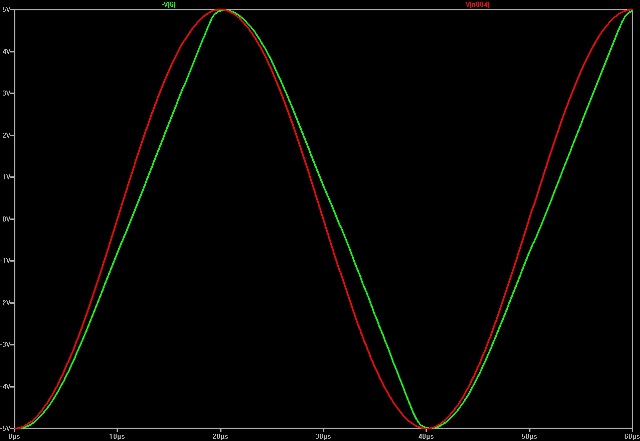Viewport: 640px width, 441px height.
Task: Select the 60µs label at the axis end
Action: coord(630,436)
